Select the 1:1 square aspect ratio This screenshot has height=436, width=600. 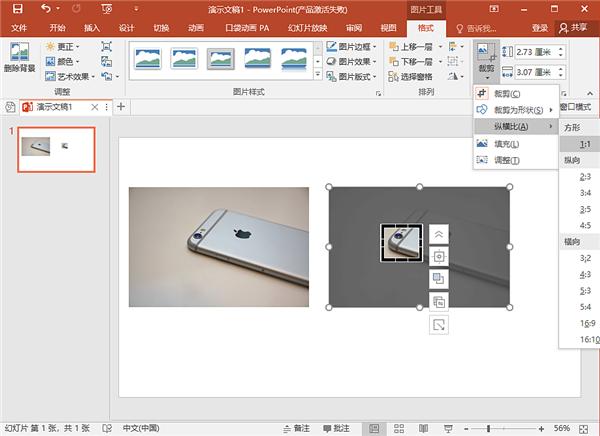[583, 144]
